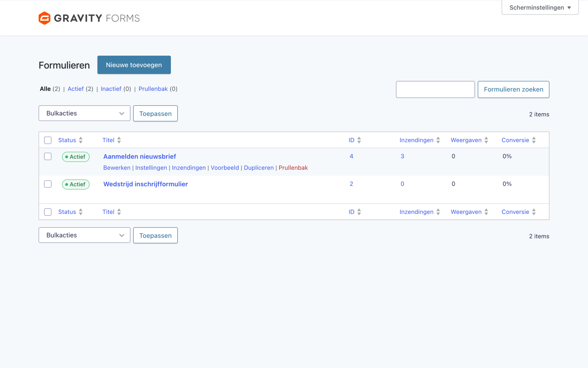Viewport: 588px width, 368px height.
Task: Click sort arrows next to top Weergaven header
Action: [486, 140]
